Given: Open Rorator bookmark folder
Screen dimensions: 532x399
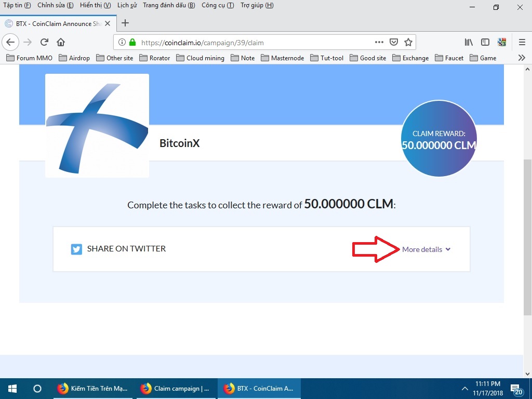Looking at the screenshot, I should tap(155, 58).
